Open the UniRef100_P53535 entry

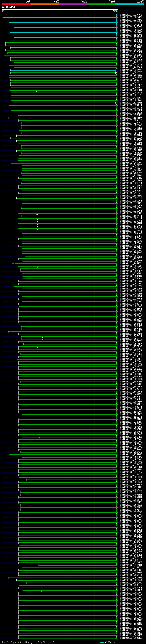tap(131, 304)
